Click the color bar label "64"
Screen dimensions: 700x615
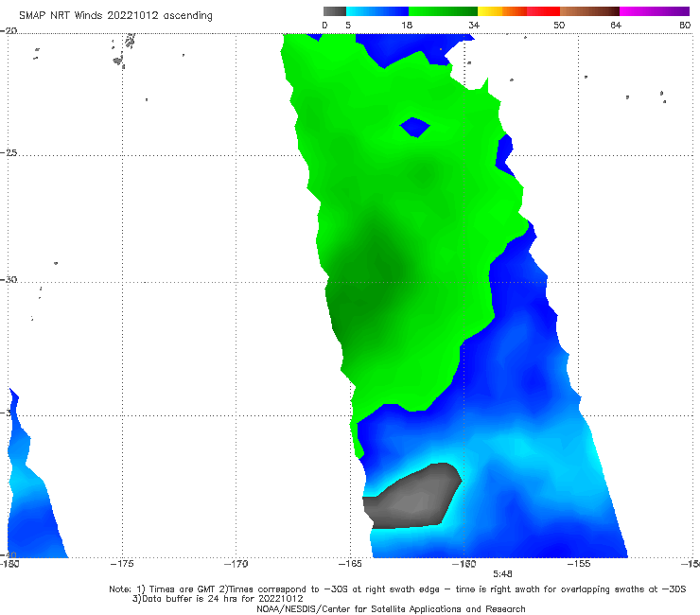click(x=616, y=25)
